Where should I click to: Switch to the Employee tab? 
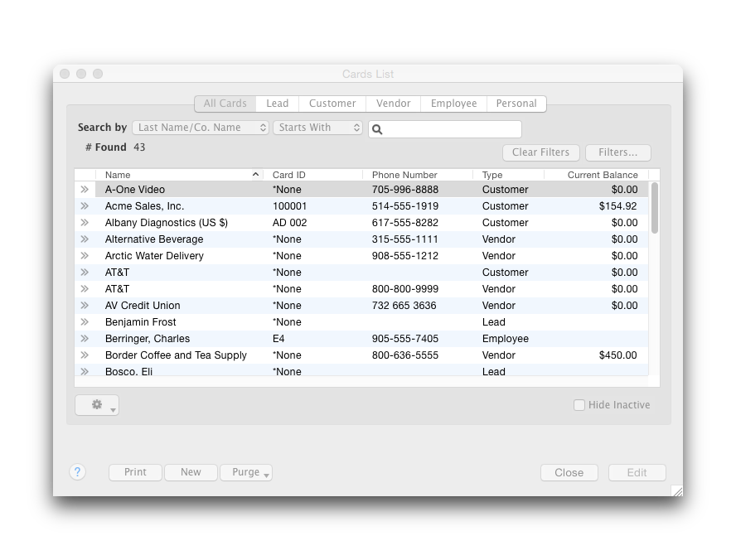click(x=453, y=104)
